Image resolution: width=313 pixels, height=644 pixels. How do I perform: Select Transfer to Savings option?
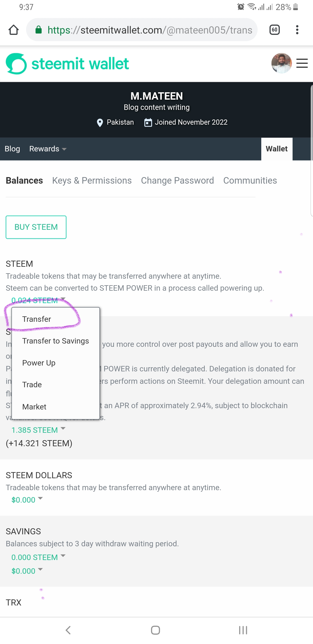pos(56,341)
